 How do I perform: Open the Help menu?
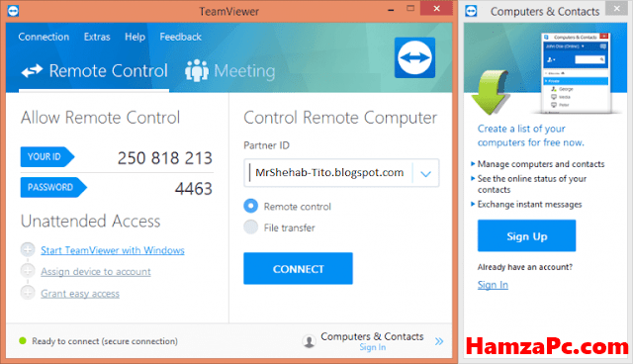point(135,37)
